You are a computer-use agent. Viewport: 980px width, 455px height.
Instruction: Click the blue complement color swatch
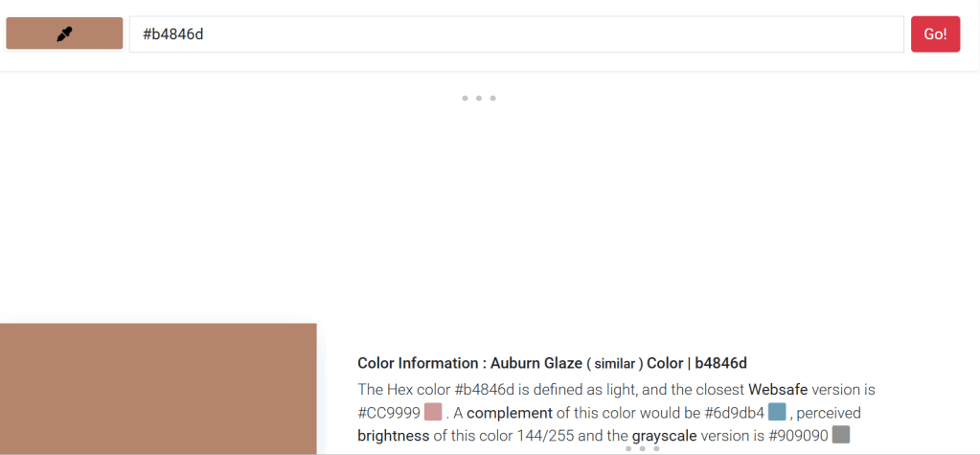click(x=777, y=412)
